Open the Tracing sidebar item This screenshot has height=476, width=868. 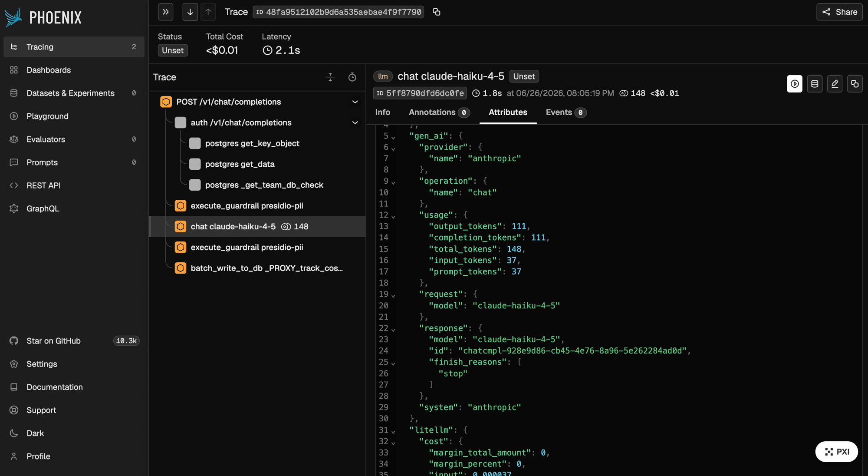tap(74, 47)
